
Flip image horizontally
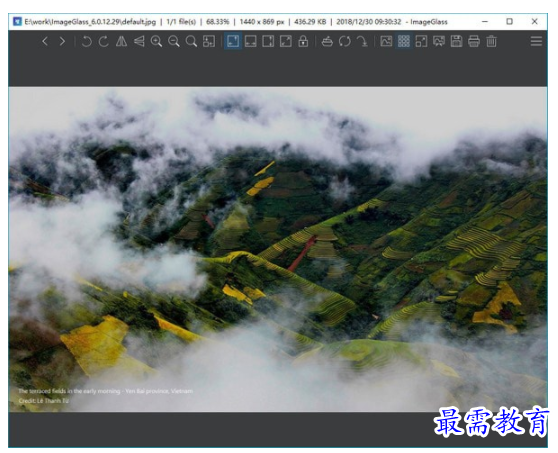pyautogui.click(x=121, y=41)
